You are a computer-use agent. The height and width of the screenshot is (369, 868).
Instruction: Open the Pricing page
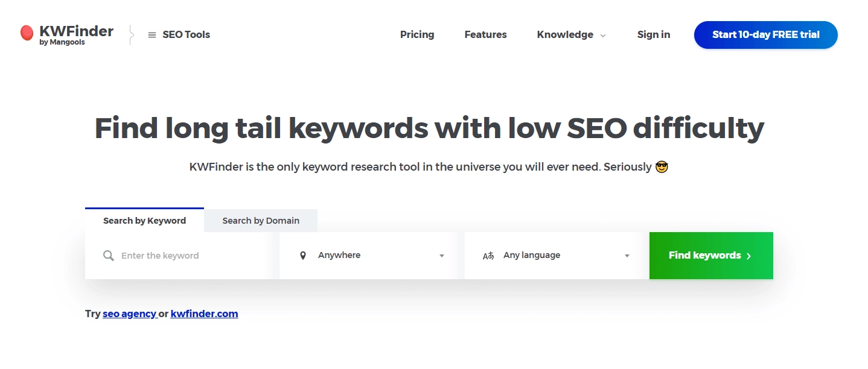point(417,34)
